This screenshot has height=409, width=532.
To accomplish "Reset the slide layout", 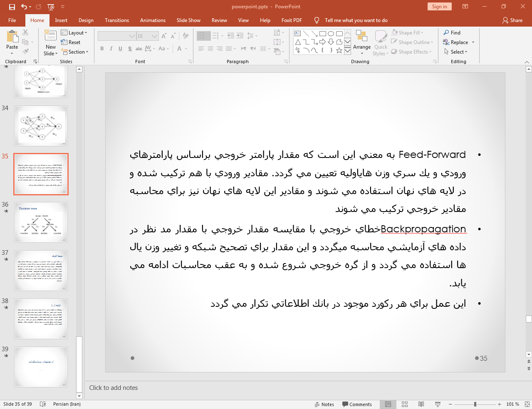I will click(x=71, y=42).
